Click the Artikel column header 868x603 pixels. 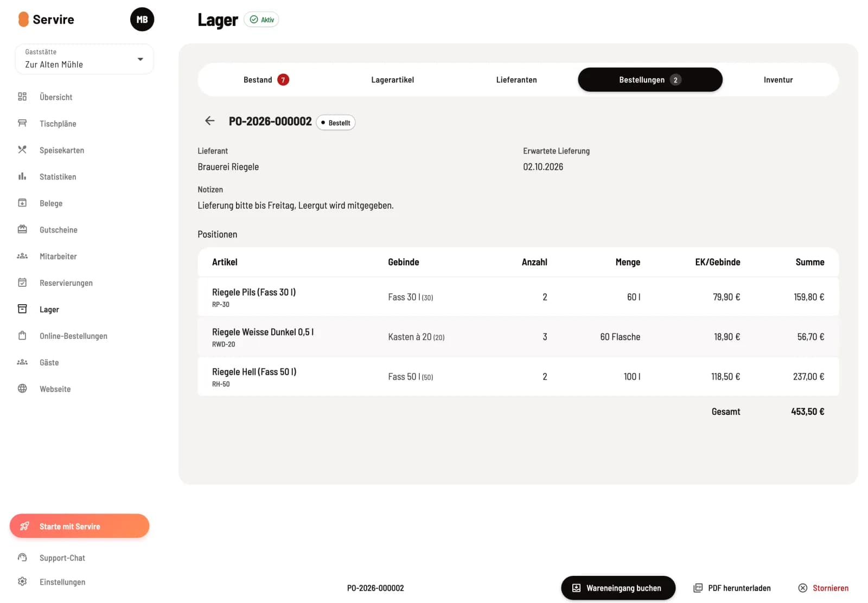[x=225, y=262]
